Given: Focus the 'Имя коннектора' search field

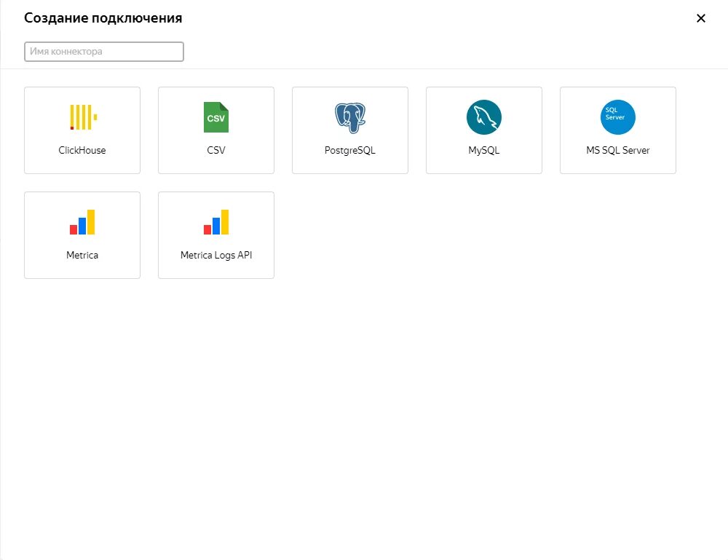Looking at the screenshot, I should click(x=104, y=52).
